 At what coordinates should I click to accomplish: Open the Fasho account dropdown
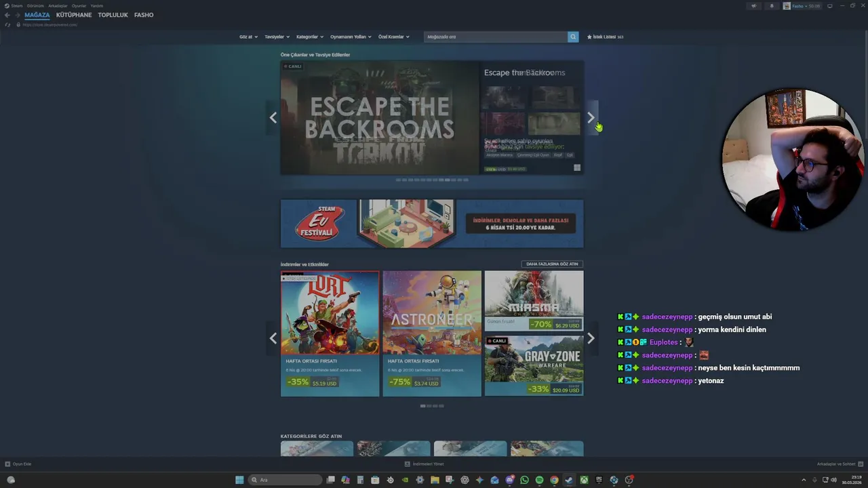(802, 6)
